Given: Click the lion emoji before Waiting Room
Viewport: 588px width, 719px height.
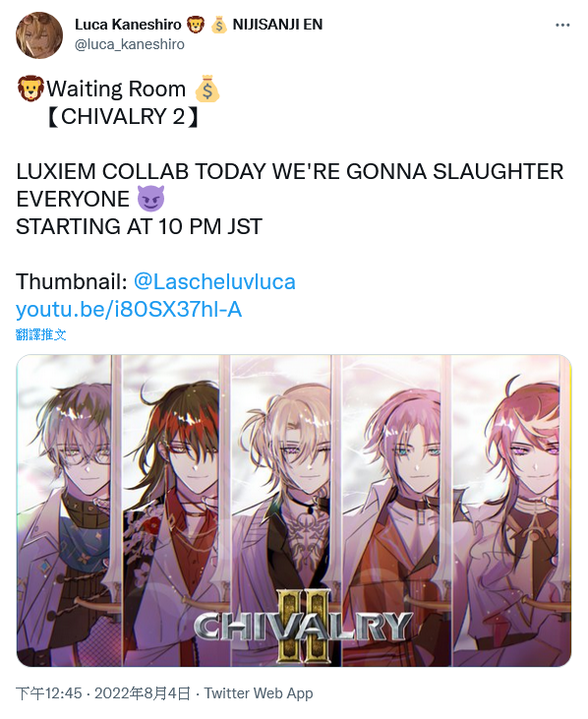Looking at the screenshot, I should coord(30,89).
